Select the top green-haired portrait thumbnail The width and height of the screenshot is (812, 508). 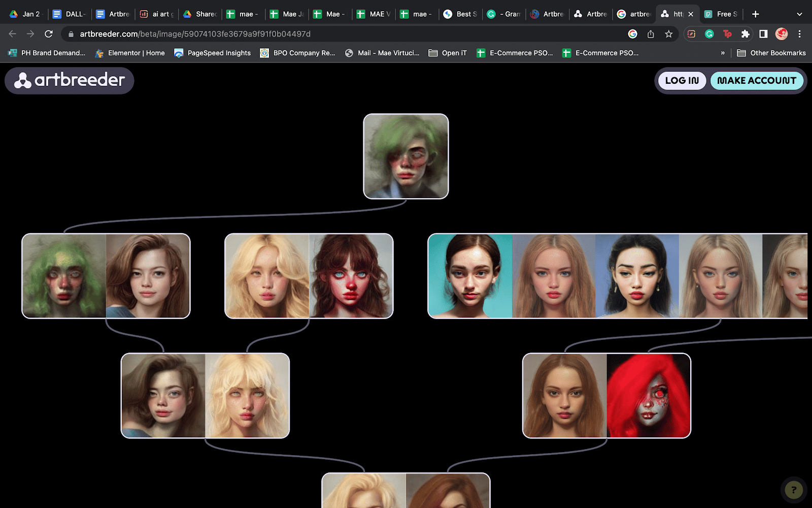click(406, 156)
